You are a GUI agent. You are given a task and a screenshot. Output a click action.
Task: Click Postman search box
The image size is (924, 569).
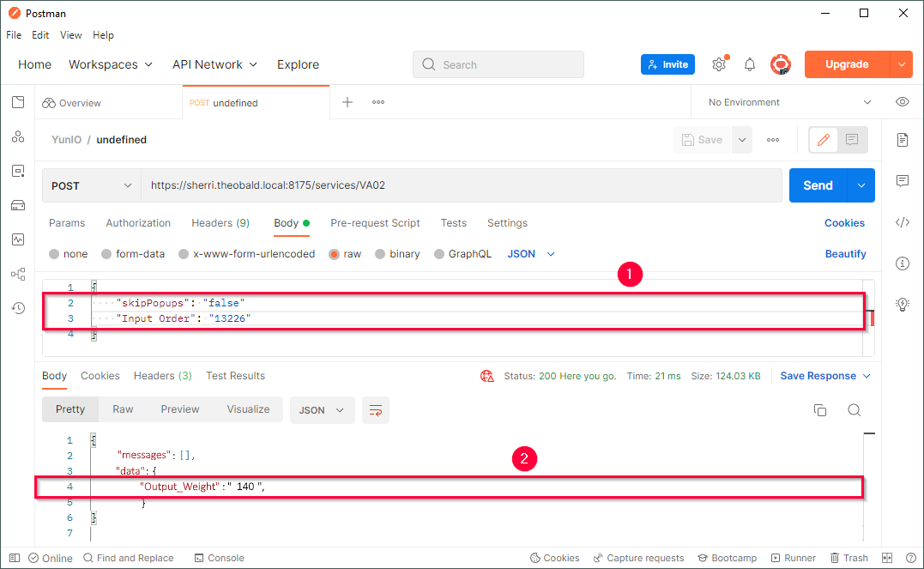498,64
